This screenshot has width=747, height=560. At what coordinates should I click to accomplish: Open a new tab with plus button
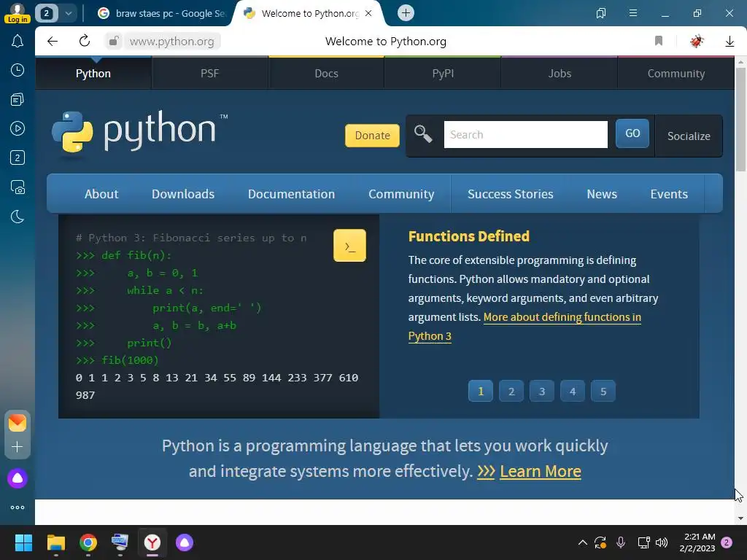[406, 13]
